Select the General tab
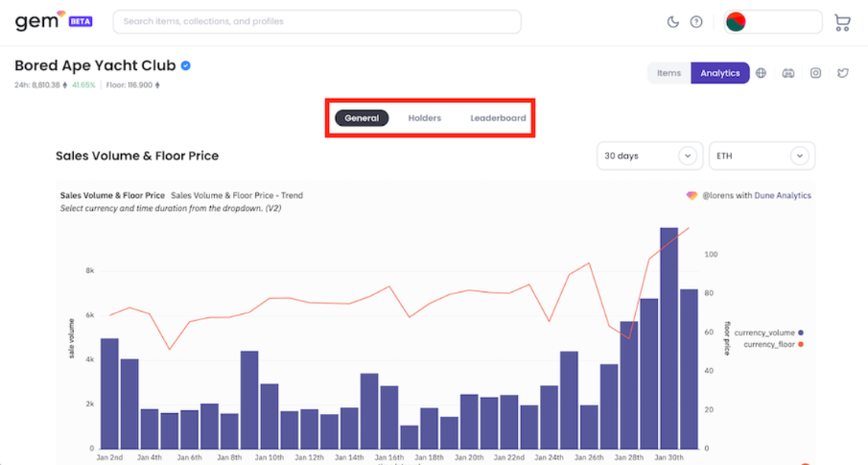Image resolution: width=868 pixels, height=465 pixels. point(362,118)
